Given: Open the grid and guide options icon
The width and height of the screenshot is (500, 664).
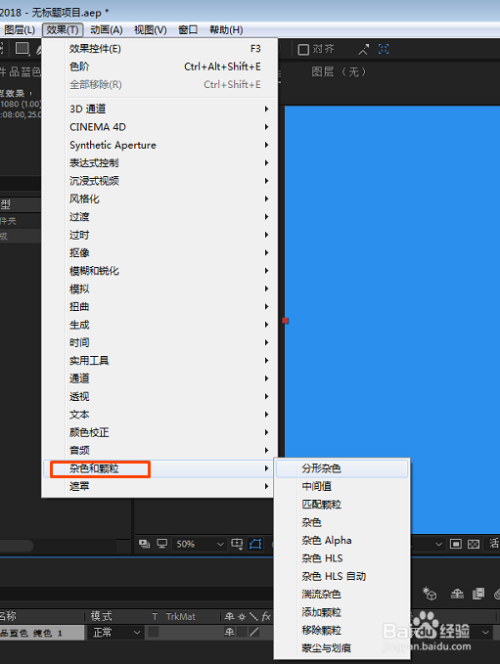Looking at the screenshot, I should pyautogui.click(x=237, y=544).
